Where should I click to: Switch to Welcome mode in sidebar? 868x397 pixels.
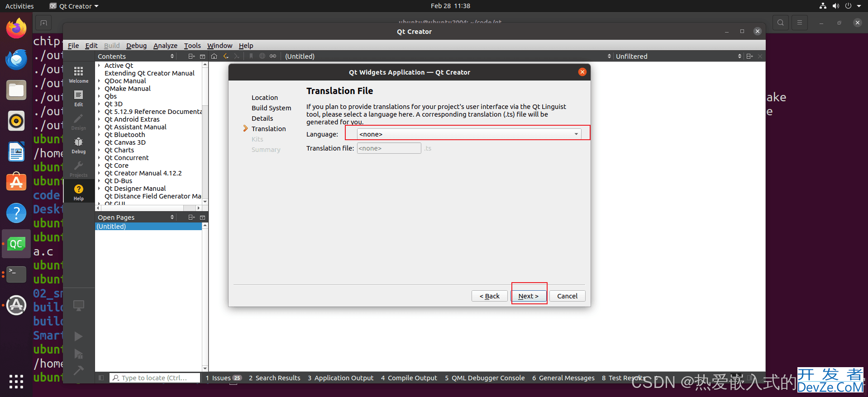79,75
